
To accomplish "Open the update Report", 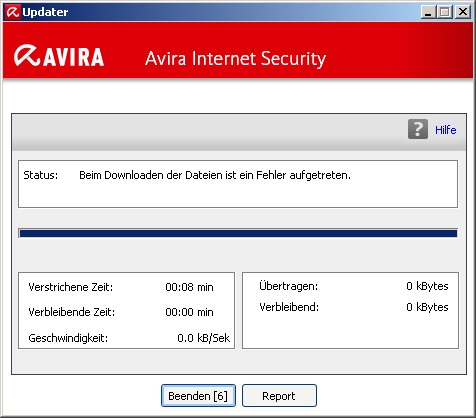I will point(279,396).
